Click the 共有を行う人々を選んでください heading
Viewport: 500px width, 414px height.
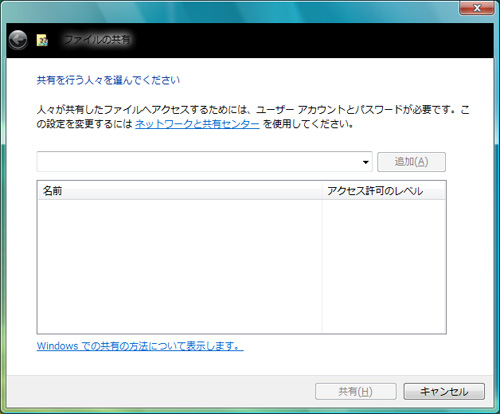pos(108,80)
